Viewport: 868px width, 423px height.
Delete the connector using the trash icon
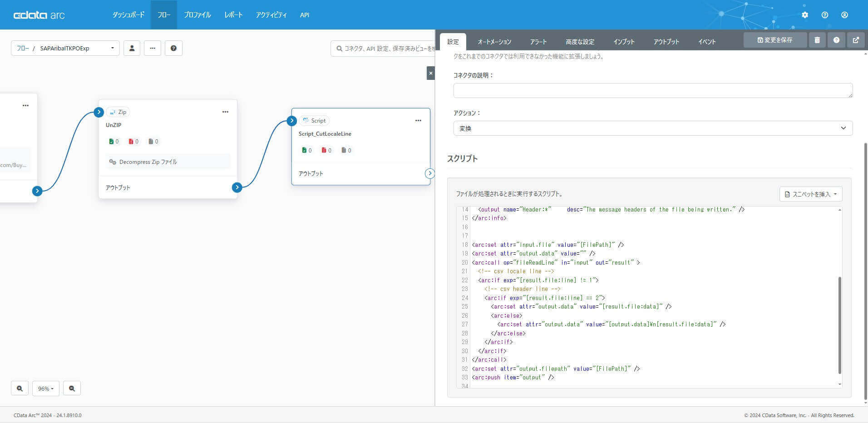click(818, 40)
